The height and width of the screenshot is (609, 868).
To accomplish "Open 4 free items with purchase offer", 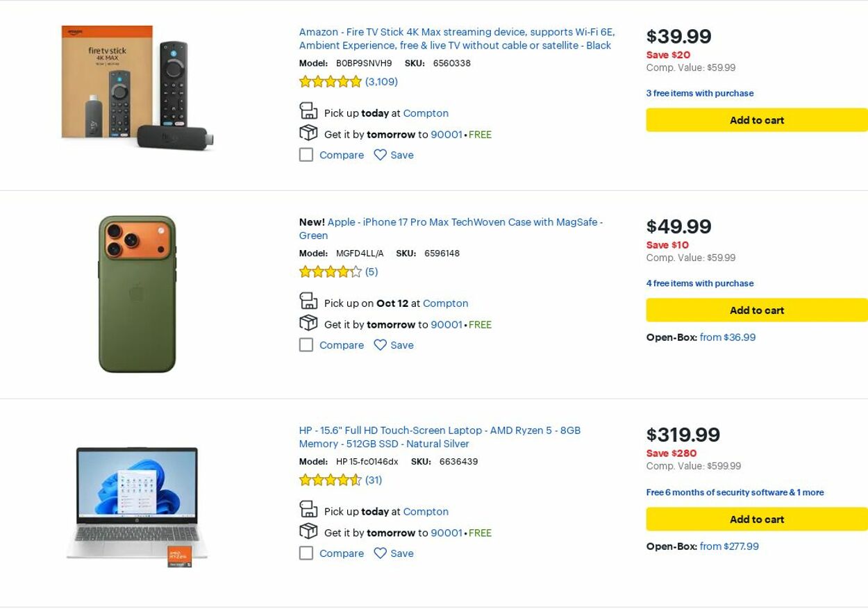I will point(699,283).
